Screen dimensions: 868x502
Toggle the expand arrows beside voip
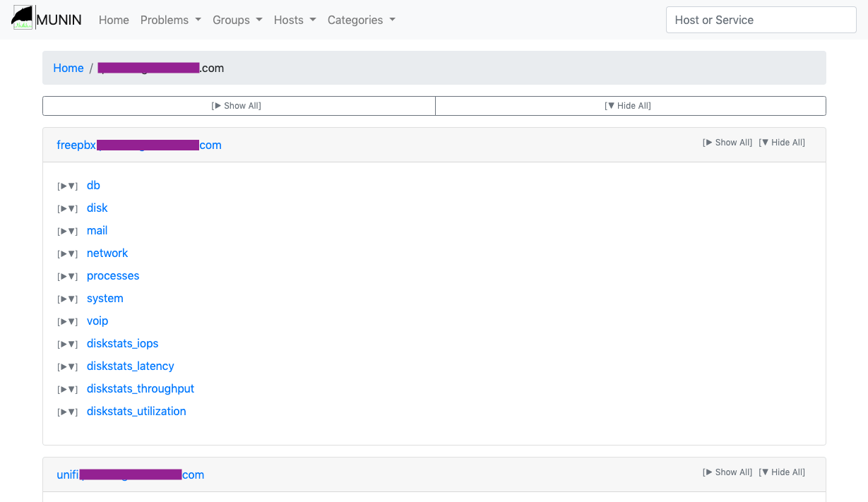point(68,322)
